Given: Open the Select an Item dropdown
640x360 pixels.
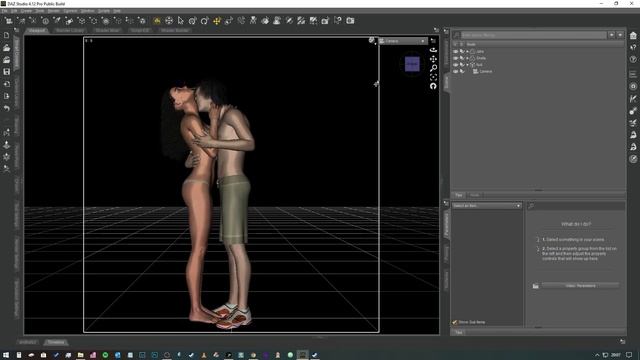Looking at the screenshot, I should (487, 206).
